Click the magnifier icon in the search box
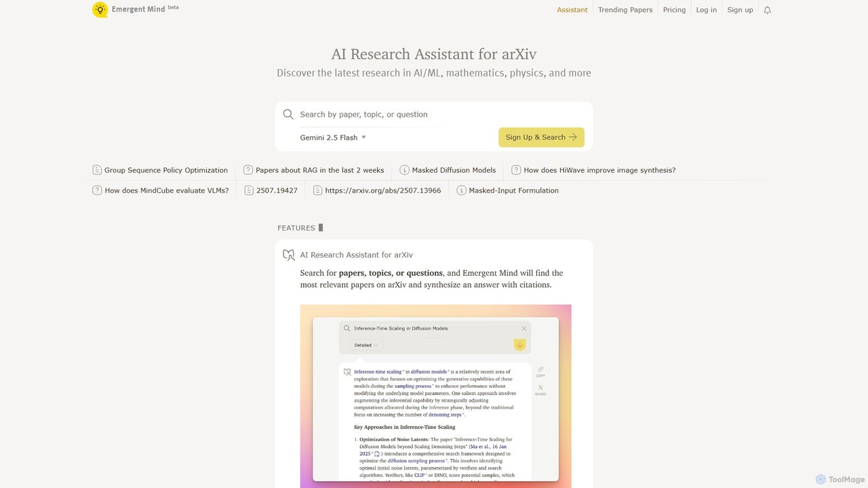This screenshot has height=488, width=868. click(x=288, y=115)
